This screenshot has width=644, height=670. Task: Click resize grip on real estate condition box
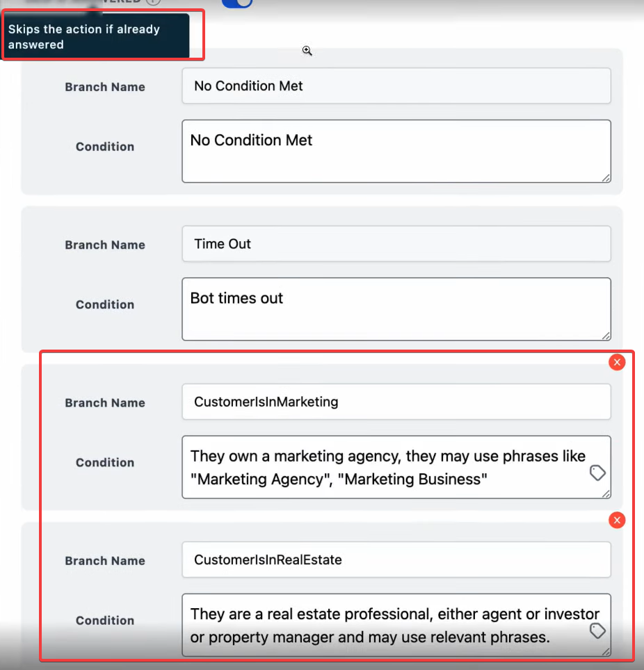[606, 651]
